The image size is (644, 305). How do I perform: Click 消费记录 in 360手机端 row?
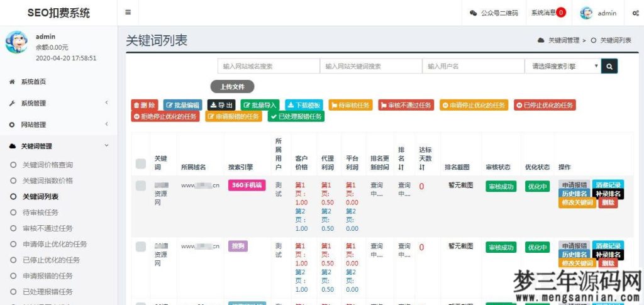608,184
